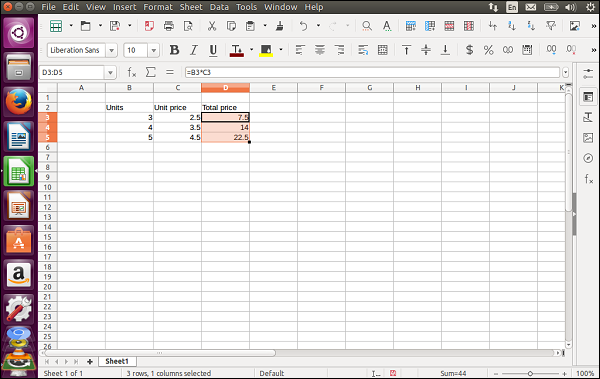Select the Sheet1 tab
The width and height of the screenshot is (600, 379).
coord(117,361)
